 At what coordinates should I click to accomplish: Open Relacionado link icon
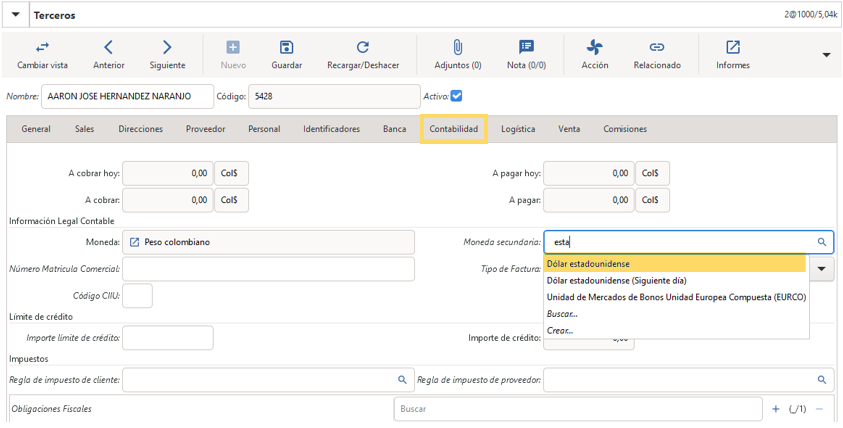[657, 48]
